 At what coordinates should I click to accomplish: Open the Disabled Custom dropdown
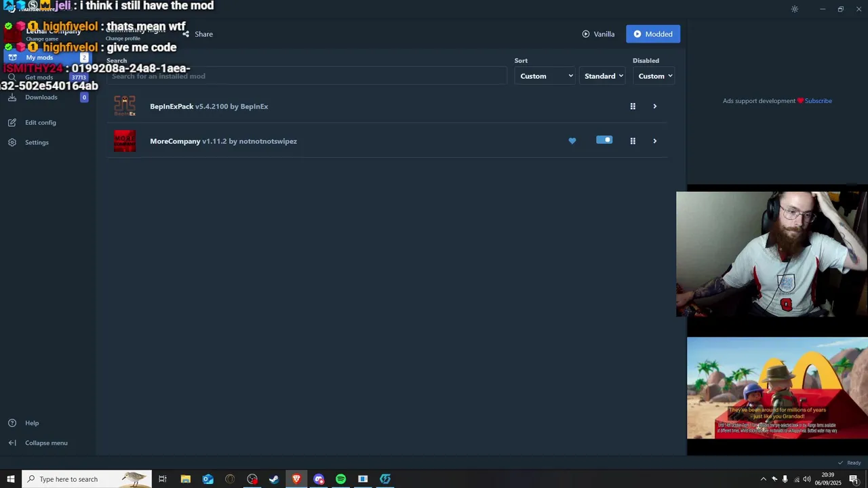(654, 76)
